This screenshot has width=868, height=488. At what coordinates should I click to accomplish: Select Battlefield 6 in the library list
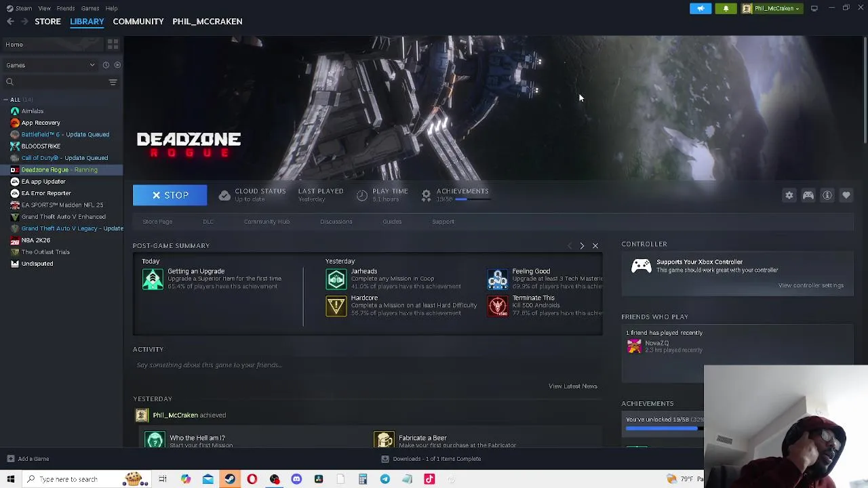65,134
